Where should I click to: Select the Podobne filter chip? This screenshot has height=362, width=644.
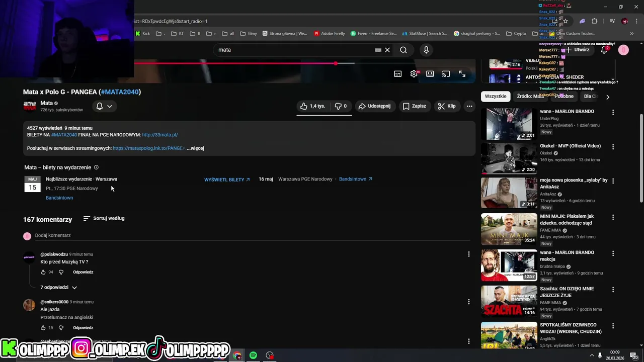point(565,97)
